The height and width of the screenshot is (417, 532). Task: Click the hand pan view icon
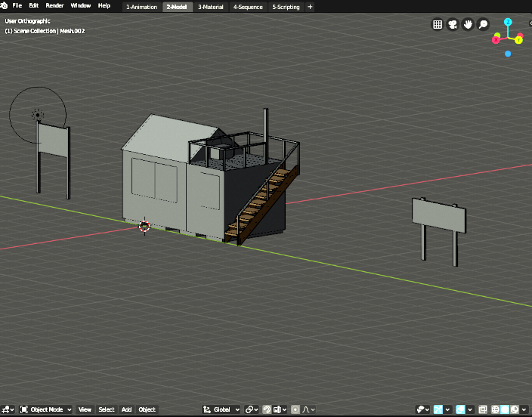pos(468,24)
